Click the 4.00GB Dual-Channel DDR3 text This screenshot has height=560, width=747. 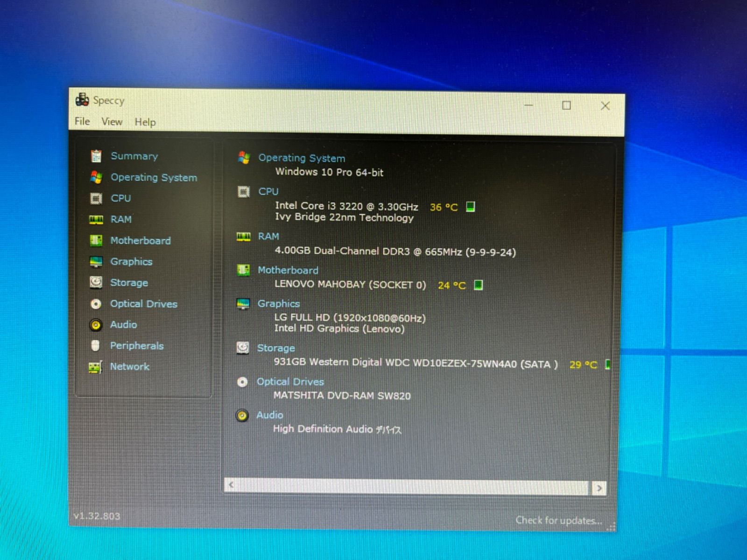pyautogui.click(x=395, y=251)
